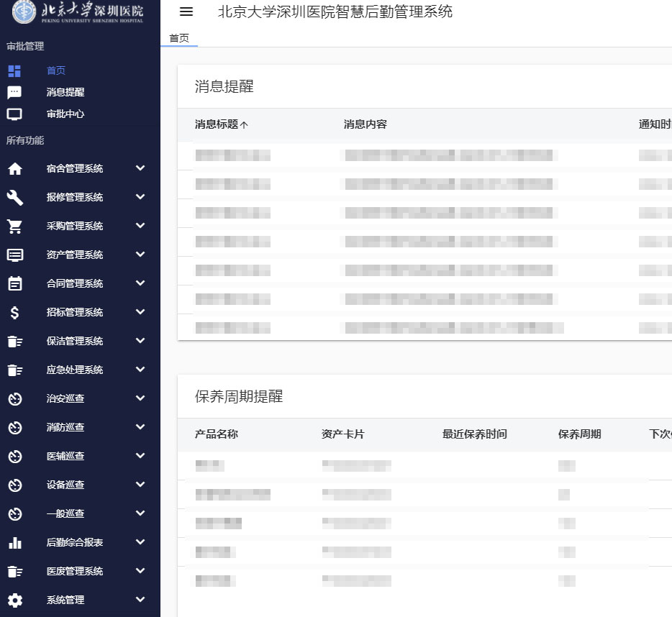Screen dimensions: 672x617
Task: Sort by 消息标题 column header
Action: tap(217, 124)
